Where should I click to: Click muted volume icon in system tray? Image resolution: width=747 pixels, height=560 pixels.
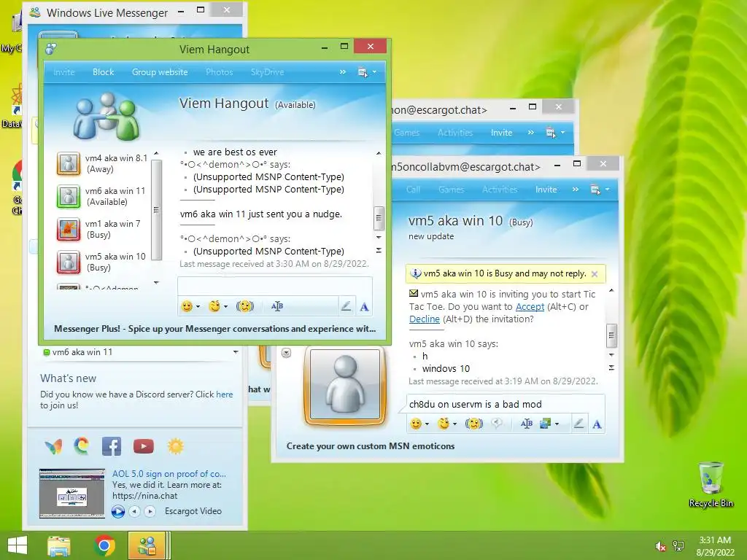click(x=660, y=546)
